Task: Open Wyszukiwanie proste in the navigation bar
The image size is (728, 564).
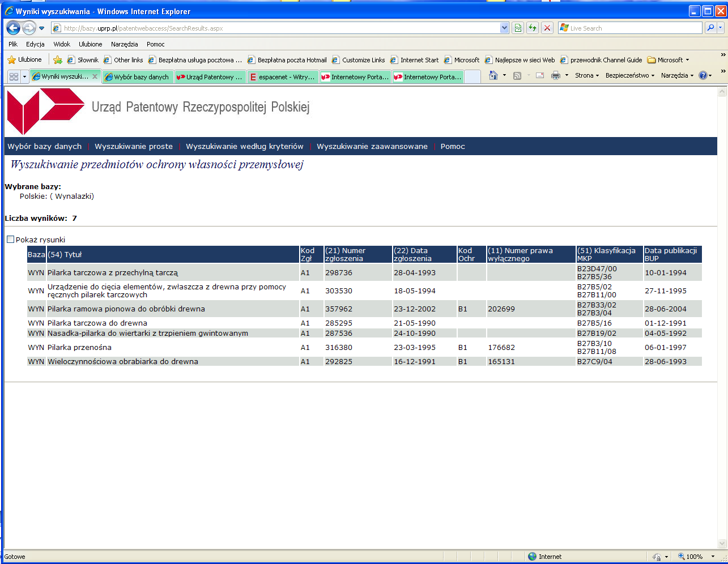Action: (x=134, y=146)
